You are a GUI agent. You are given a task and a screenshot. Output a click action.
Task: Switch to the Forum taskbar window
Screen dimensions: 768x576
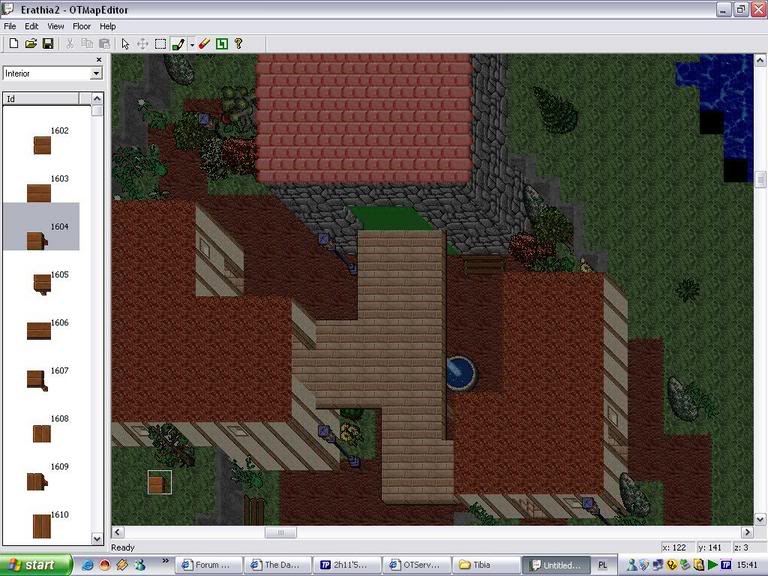coord(209,565)
